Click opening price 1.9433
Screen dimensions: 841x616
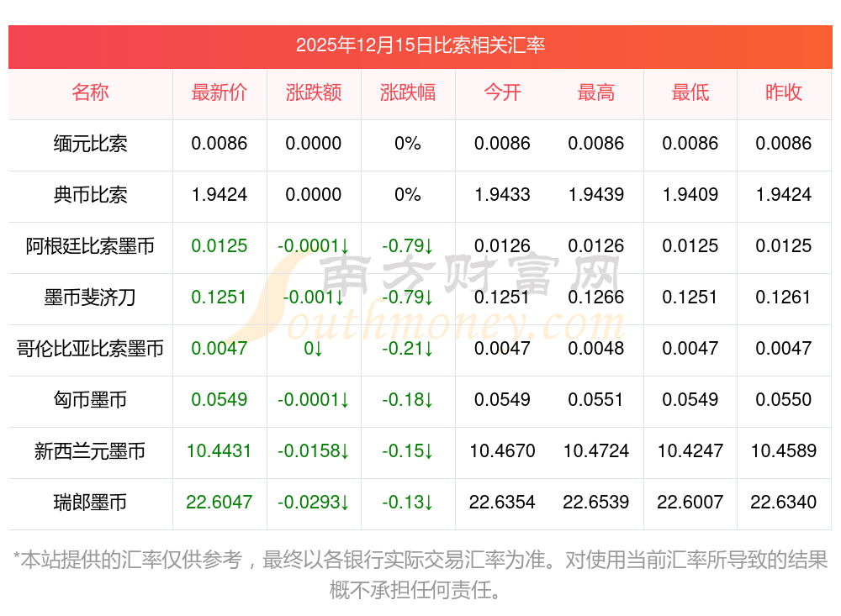[502, 195]
